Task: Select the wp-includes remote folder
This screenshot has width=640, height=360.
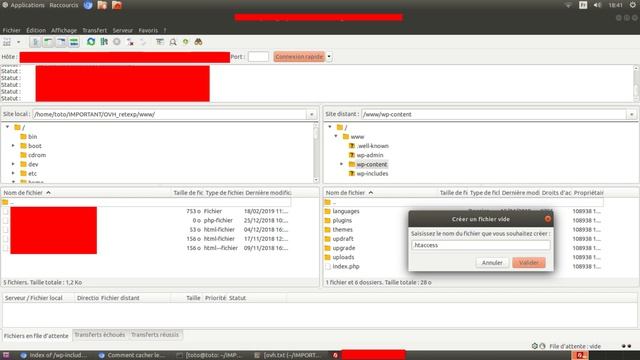Action: pos(372,173)
